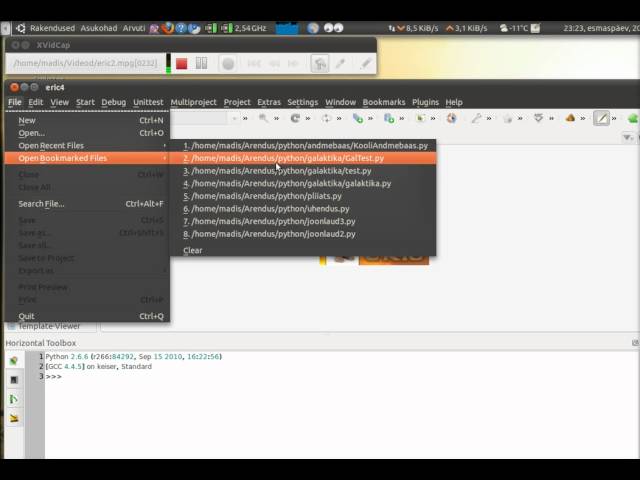Image resolution: width=640 pixels, height=480 pixels.
Task: Open the Help menu
Action: [454, 102]
